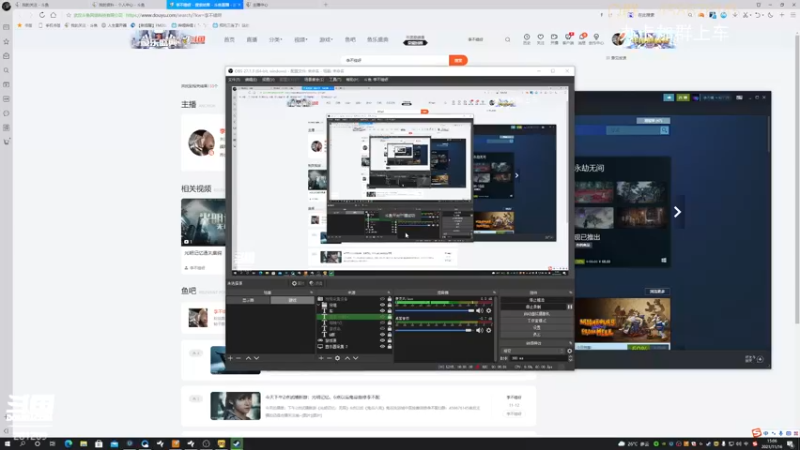Open Douyu follow heart icon in header
Viewport: 800px width, 450px height.
click(540, 37)
